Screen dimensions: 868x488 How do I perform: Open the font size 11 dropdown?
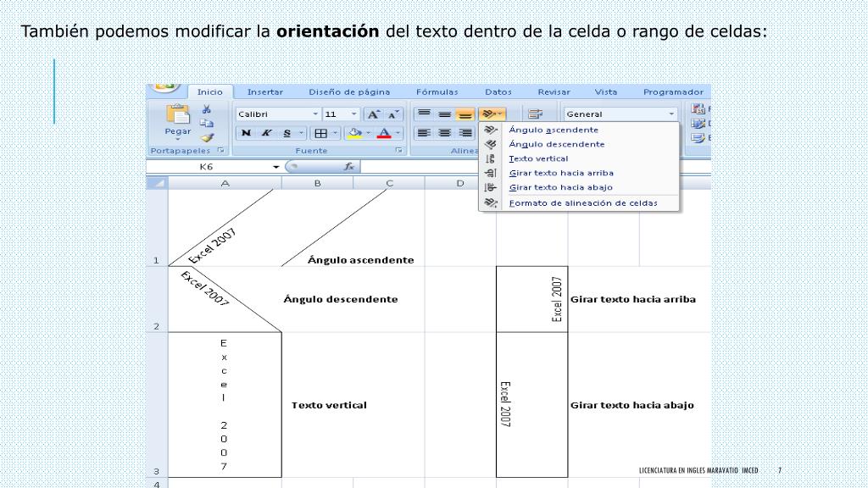pos(353,114)
